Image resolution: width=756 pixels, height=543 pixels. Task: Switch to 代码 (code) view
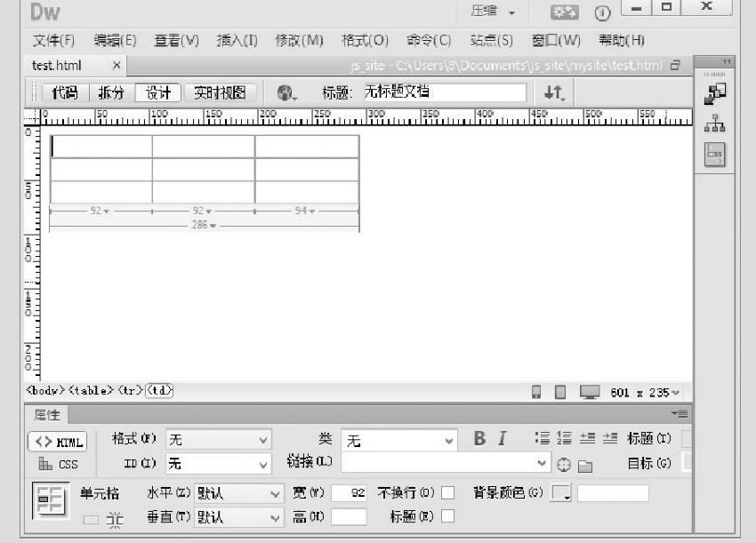pyautogui.click(x=64, y=92)
